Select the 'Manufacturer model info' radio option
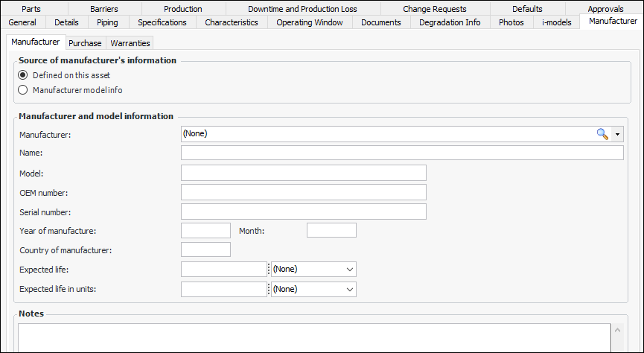This screenshot has height=353, width=644. click(23, 90)
